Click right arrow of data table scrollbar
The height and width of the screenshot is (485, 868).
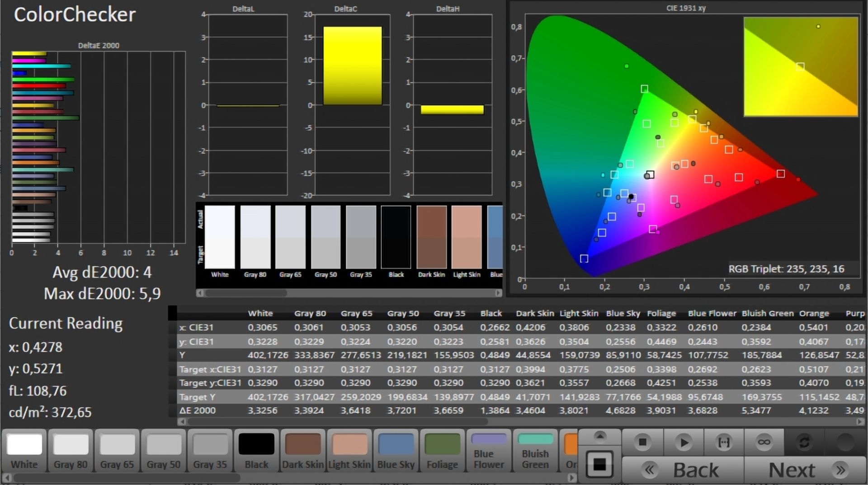(859, 421)
